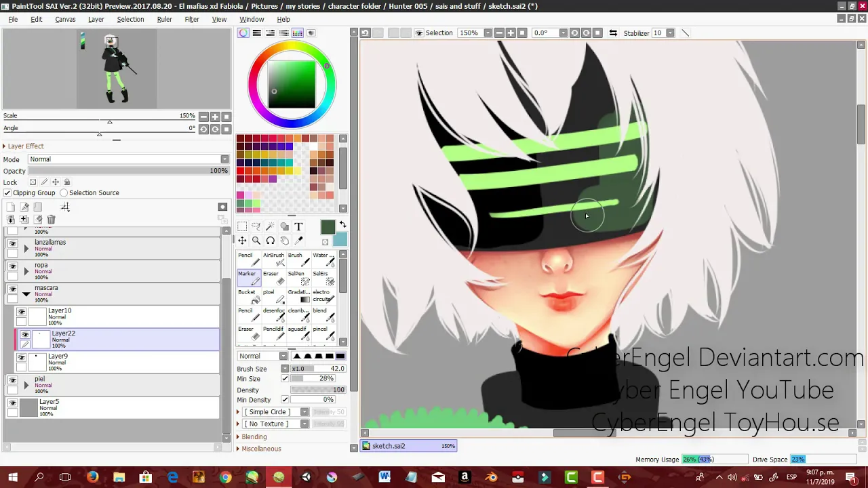
Task: Hide the ropa layer group
Action: click(12, 266)
